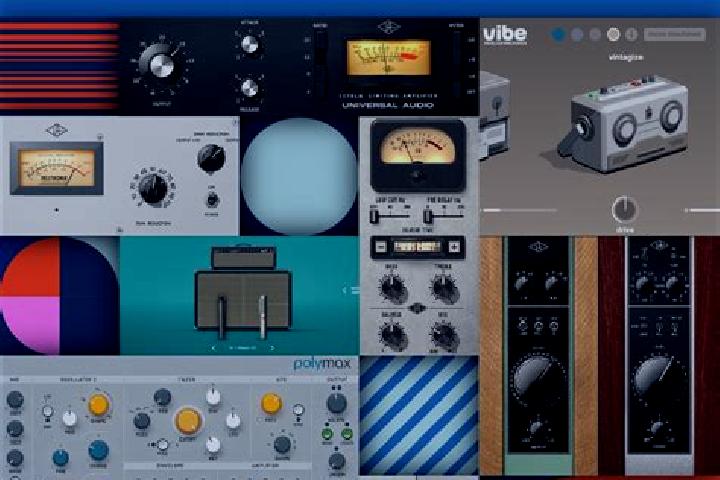Image resolution: width=720 pixels, height=480 pixels.
Task: Click the Gain knob on the leveling amplifier
Action: pyautogui.click(x=211, y=158)
